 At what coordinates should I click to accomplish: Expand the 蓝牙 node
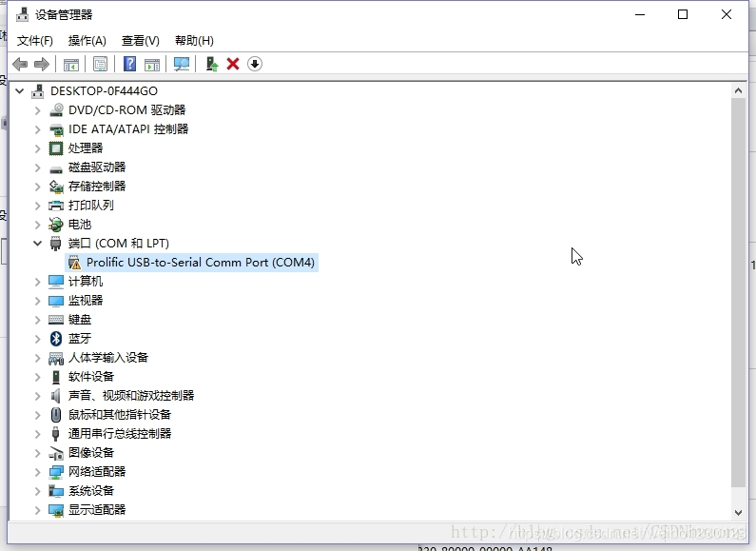click(x=38, y=339)
